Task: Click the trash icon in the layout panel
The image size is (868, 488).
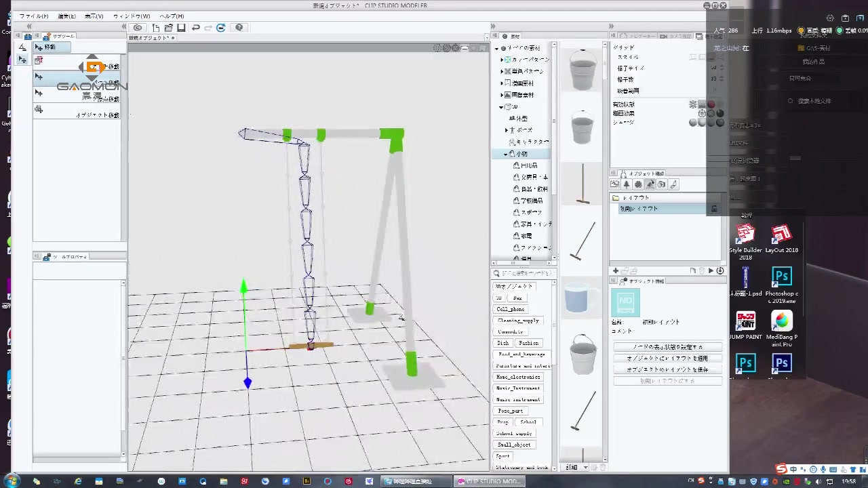Action: 702,270
